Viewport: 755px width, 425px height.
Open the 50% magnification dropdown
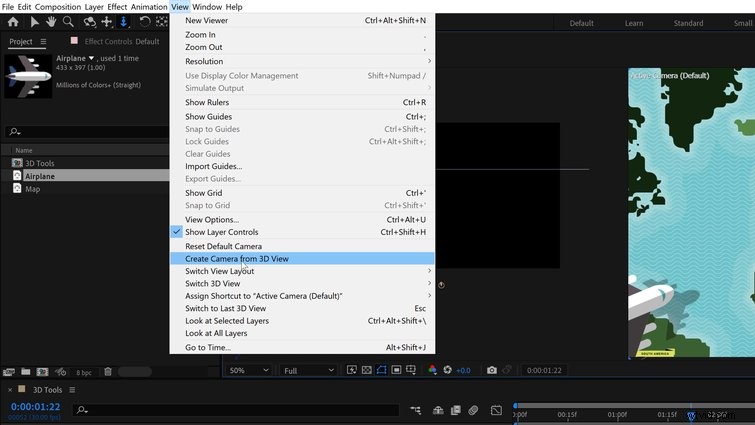coord(248,371)
